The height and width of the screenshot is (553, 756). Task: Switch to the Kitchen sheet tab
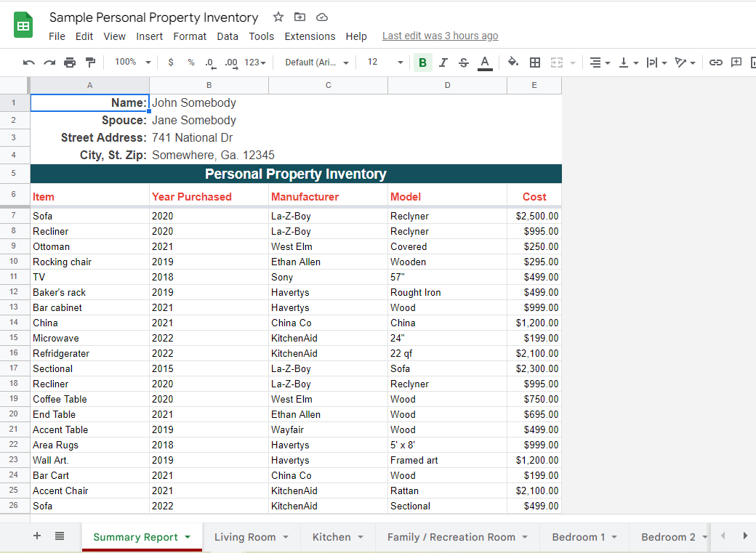pos(331,537)
